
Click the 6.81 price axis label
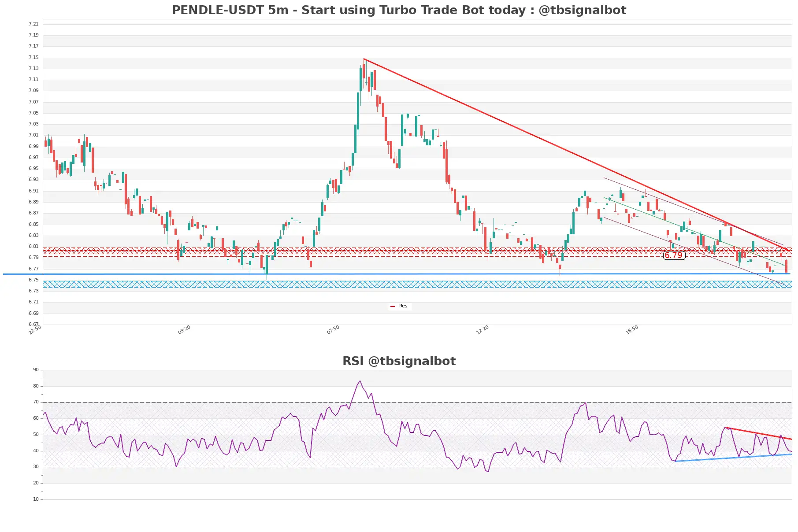[33, 247]
